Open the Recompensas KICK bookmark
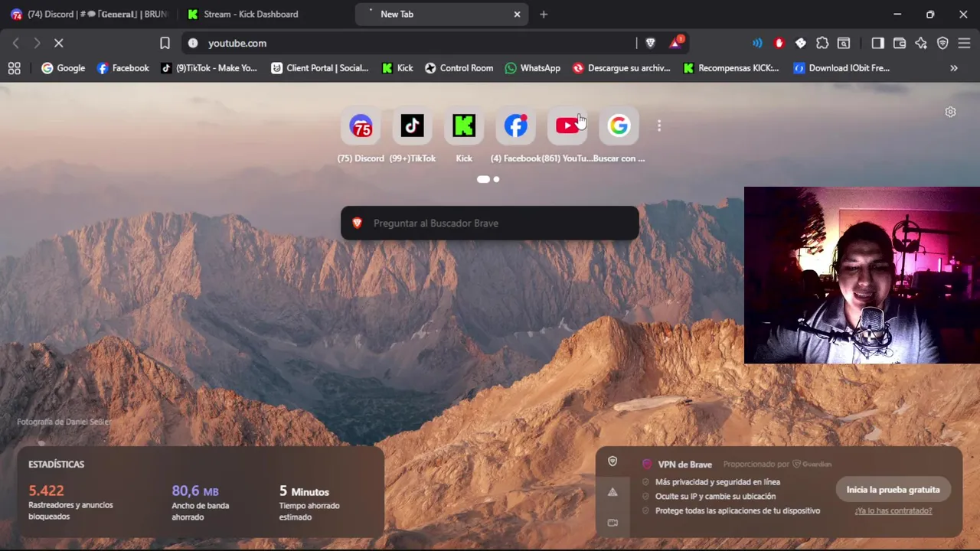 tap(731, 68)
